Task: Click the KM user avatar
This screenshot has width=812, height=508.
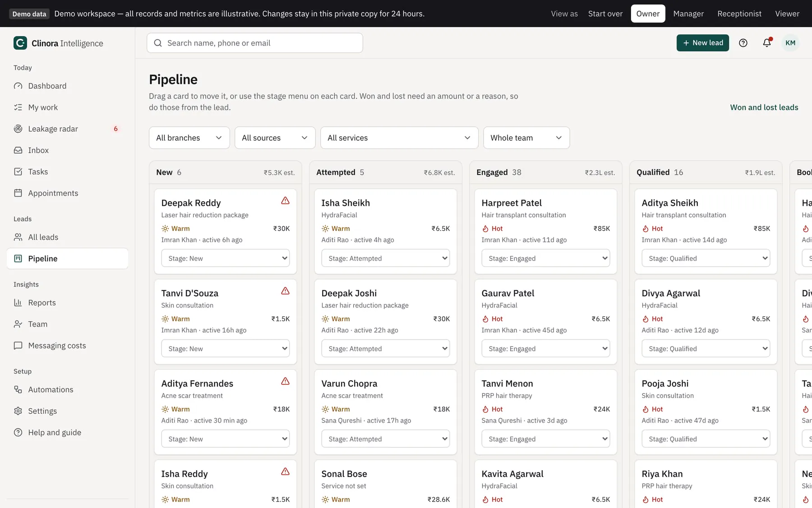Action: pos(790,43)
